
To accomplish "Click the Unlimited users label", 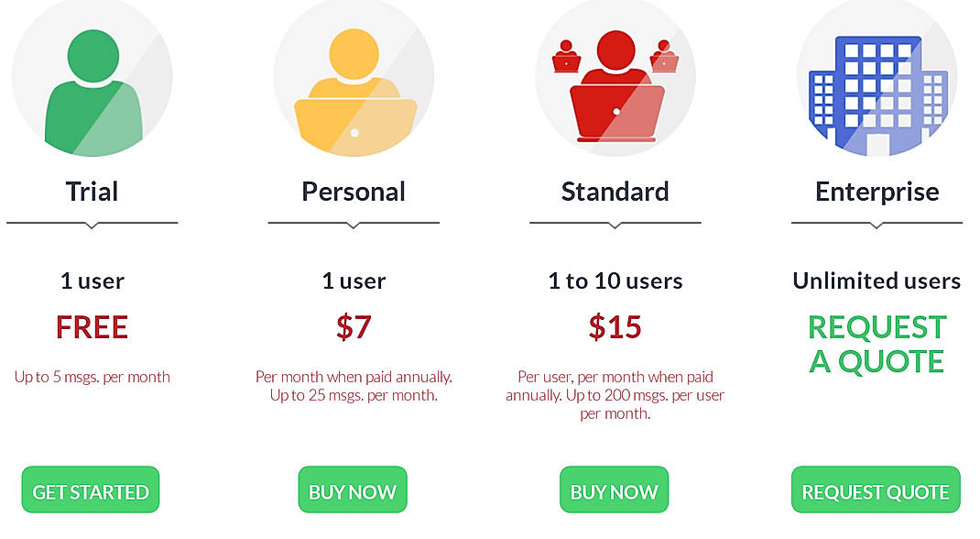I will tap(877, 280).
